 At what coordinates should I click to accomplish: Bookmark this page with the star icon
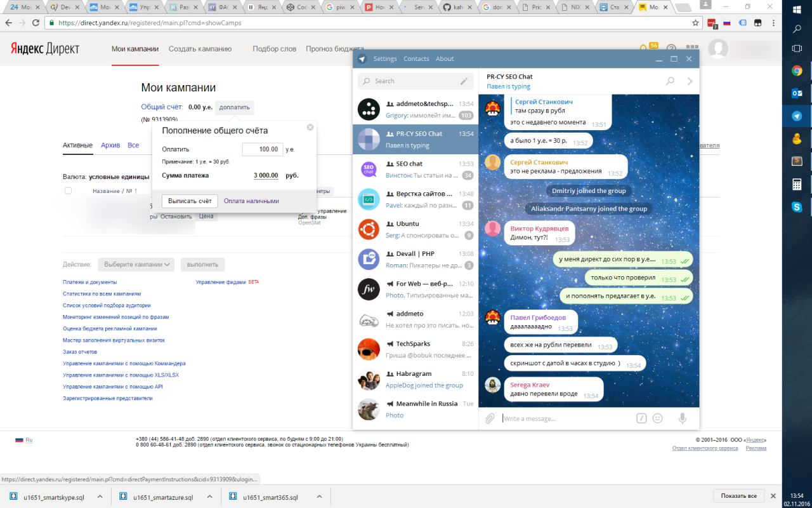[695, 23]
